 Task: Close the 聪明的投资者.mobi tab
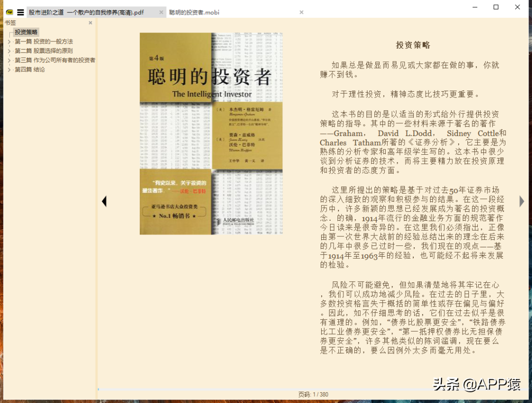(x=301, y=13)
